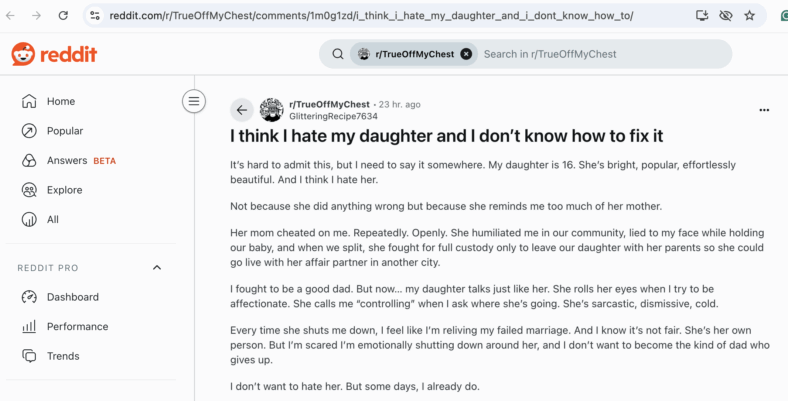Go back using the post back arrow
788x401 pixels.
(242, 110)
